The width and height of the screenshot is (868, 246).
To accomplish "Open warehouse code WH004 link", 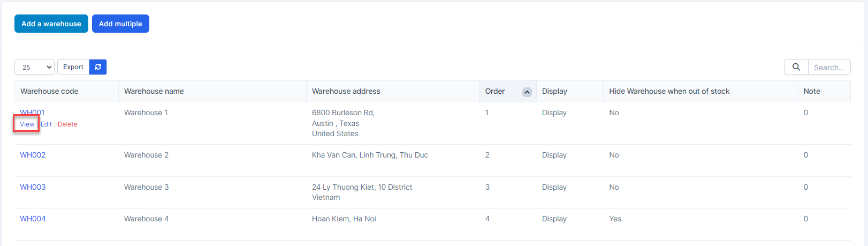I will tap(33, 219).
